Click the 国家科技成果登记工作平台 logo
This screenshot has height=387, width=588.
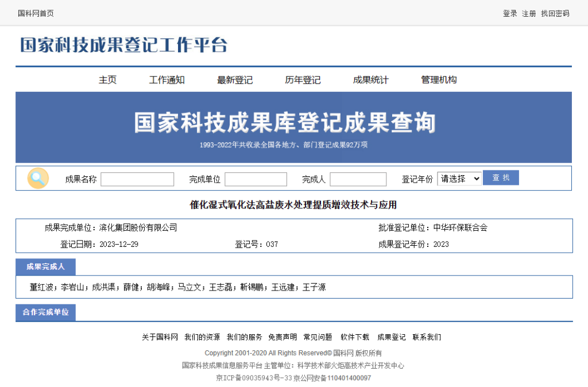pos(124,45)
